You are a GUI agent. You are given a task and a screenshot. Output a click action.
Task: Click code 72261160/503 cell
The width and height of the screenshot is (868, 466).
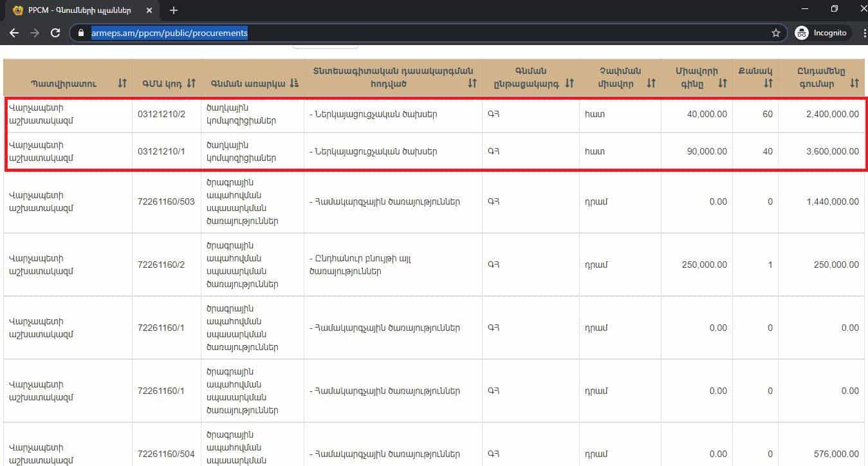point(166,202)
